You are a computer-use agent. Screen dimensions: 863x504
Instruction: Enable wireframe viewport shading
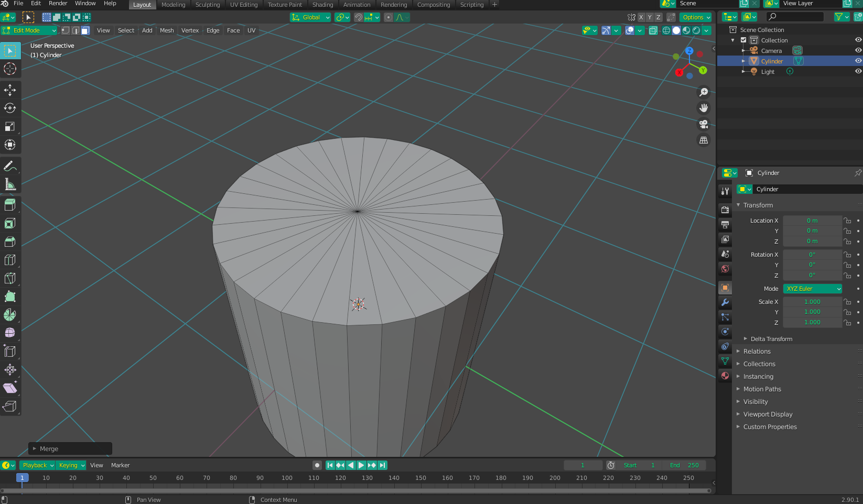tap(666, 30)
